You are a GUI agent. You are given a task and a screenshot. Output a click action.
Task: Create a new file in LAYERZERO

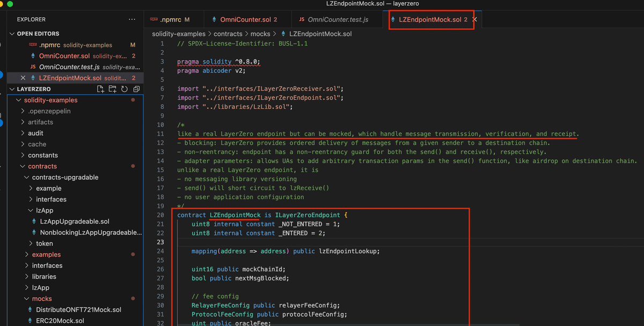tap(100, 89)
